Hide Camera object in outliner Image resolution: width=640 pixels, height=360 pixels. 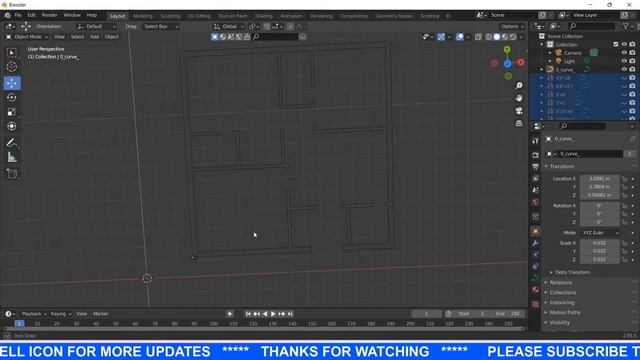(624, 53)
